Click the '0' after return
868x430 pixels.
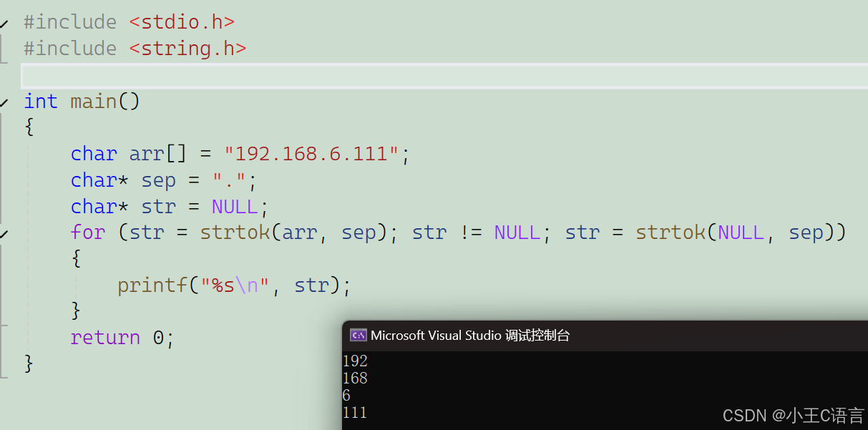pyautogui.click(x=159, y=338)
